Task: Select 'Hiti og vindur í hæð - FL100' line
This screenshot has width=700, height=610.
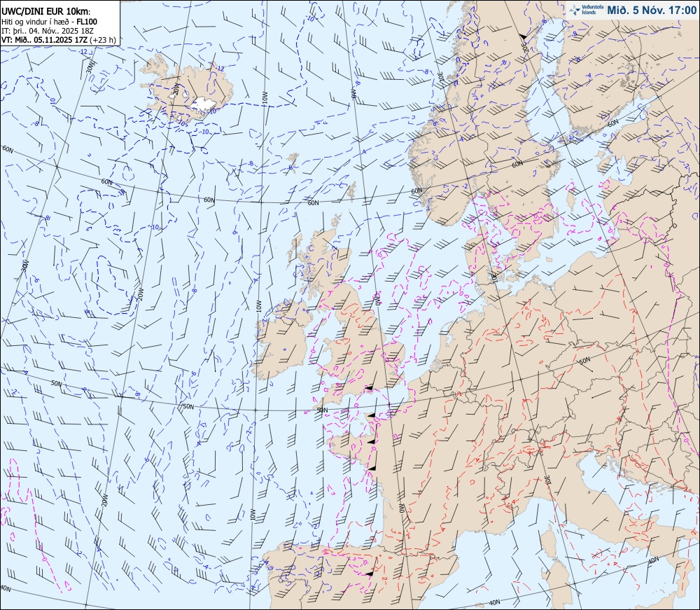Action: click(49, 22)
